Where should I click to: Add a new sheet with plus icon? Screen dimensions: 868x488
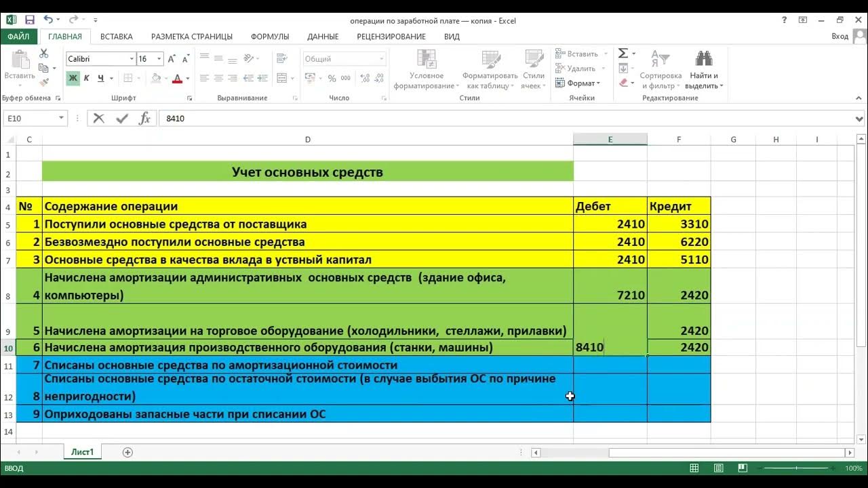coord(127,452)
